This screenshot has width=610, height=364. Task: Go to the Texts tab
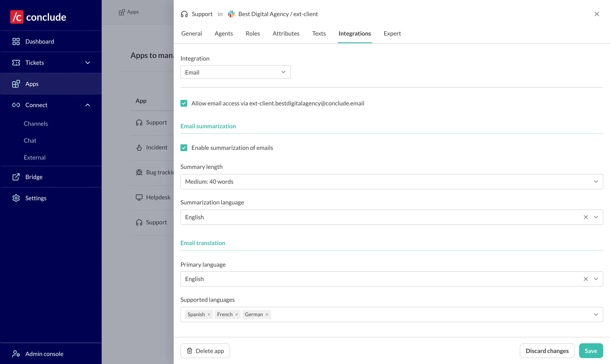(319, 34)
